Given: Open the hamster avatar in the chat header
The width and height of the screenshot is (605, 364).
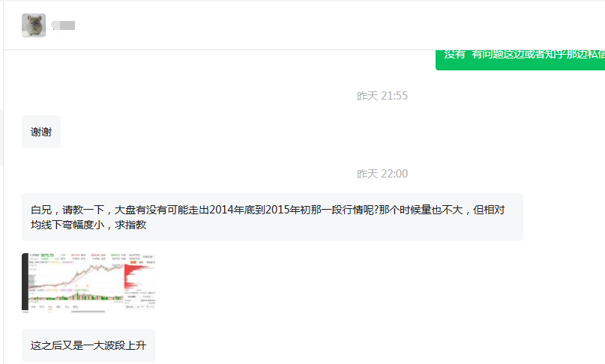Looking at the screenshot, I should [34, 25].
